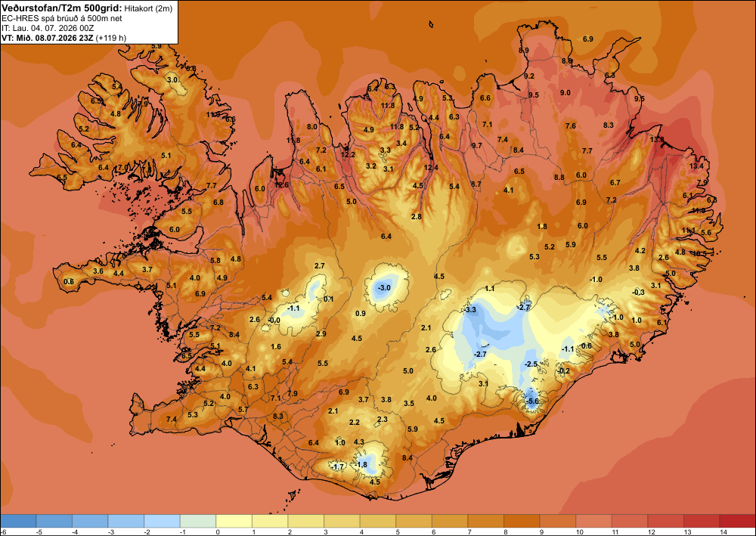Pick the legend swatch between -5 and -4

(x=54, y=521)
